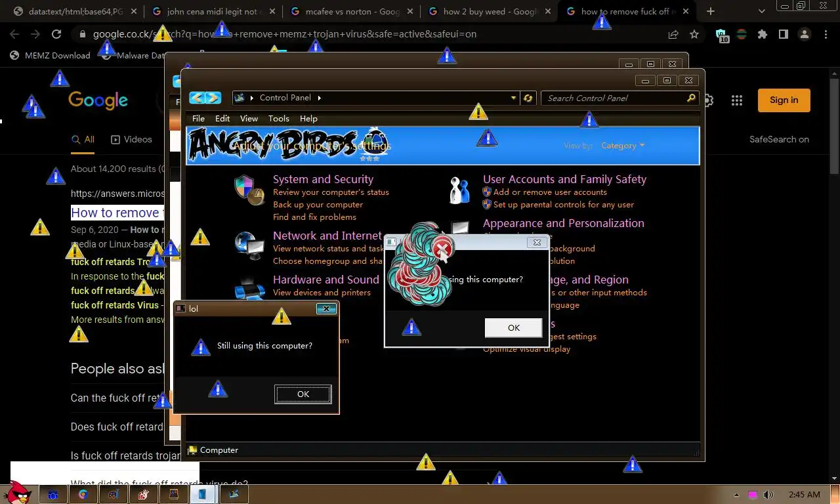The height and width of the screenshot is (504, 840).
Task: Toggle the SafeSearch on setting
Action: (779, 139)
